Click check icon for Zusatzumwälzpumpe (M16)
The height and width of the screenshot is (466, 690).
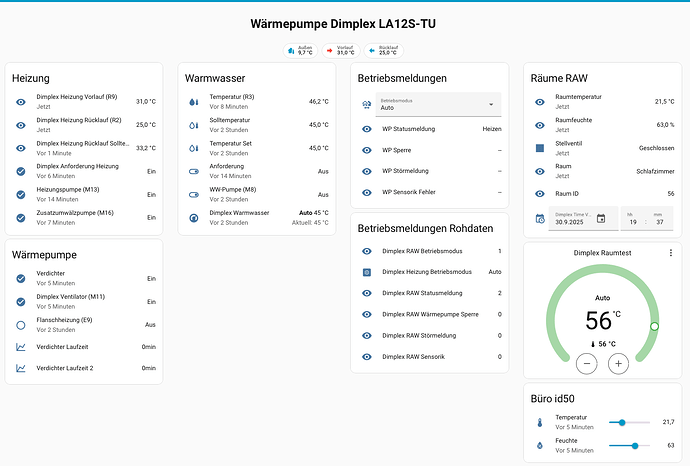click(x=21, y=218)
